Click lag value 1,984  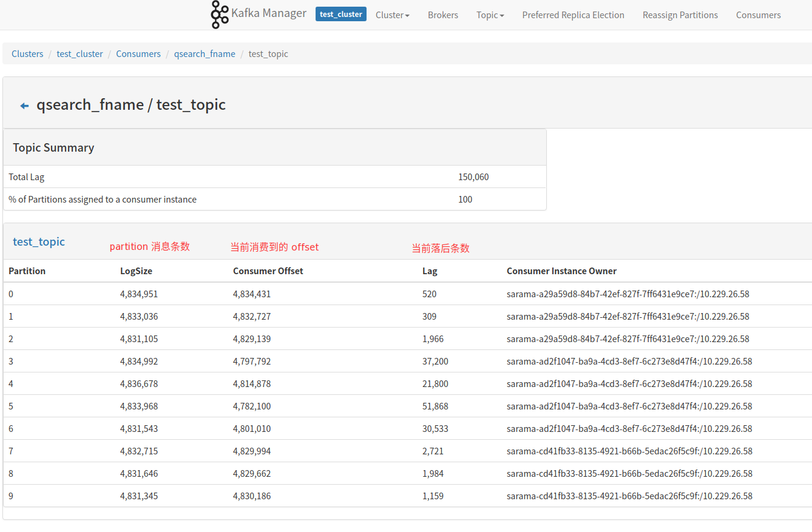433,474
